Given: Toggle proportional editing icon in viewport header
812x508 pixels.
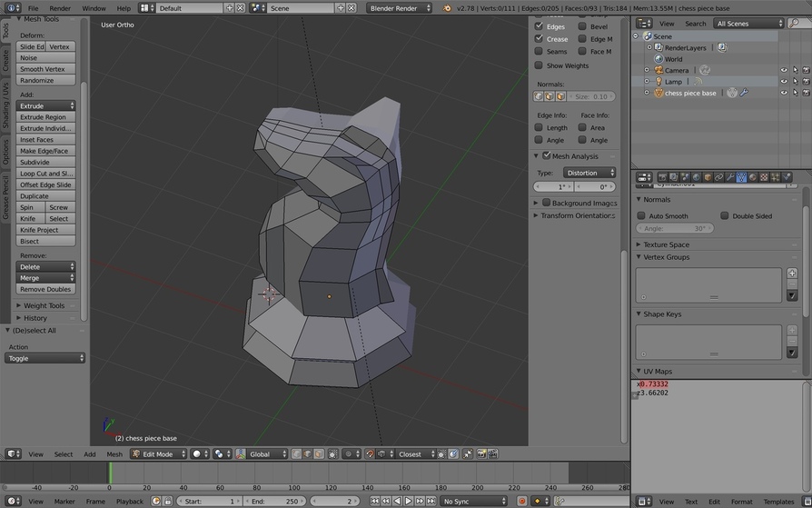Looking at the screenshot, I should 350,454.
